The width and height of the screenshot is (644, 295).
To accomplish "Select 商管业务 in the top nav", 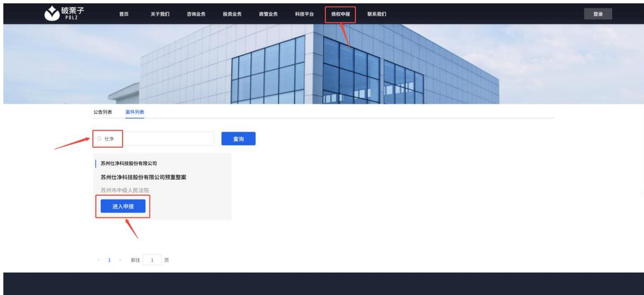I will point(268,14).
